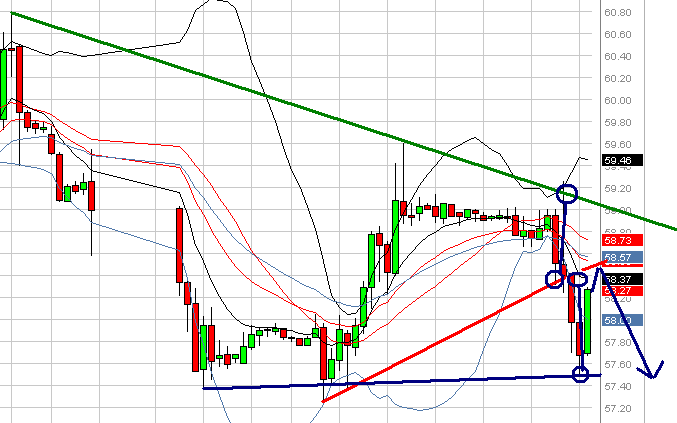Select the tall green candle reaching 59.10

pos(395,236)
